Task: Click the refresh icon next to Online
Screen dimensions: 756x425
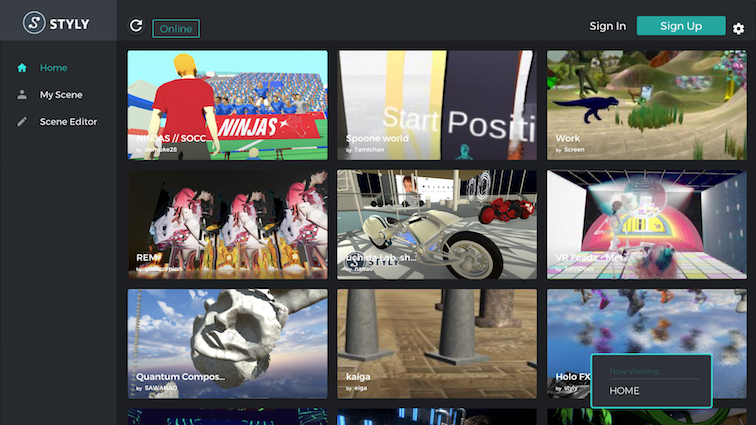Action: coord(136,27)
